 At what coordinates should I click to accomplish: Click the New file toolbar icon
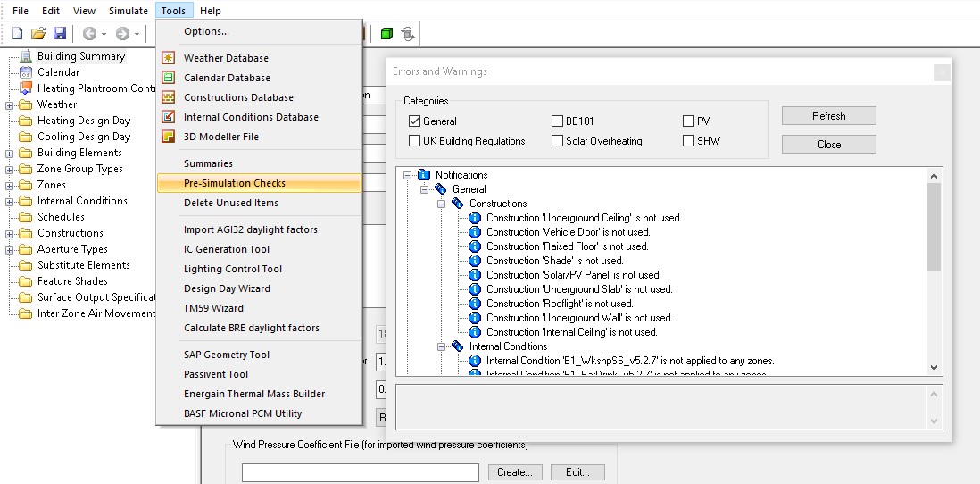pos(17,34)
